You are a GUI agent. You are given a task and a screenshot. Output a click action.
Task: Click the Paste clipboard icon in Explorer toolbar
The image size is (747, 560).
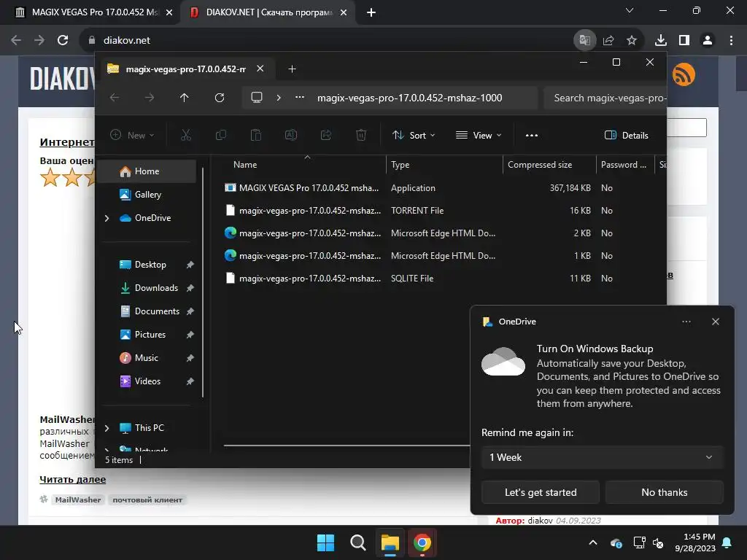(256, 135)
